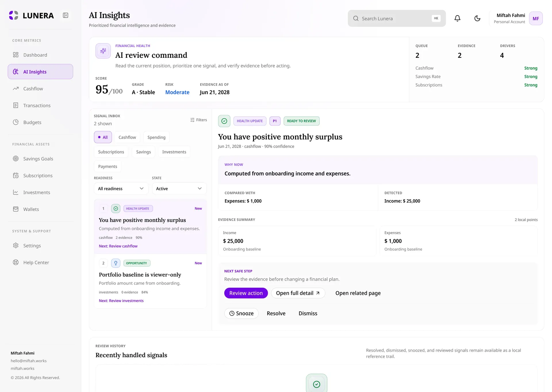Viewport: 552px width, 392px height.
Task: Click the Subscriptions calendar icon in sidebar
Action: tap(16, 175)
